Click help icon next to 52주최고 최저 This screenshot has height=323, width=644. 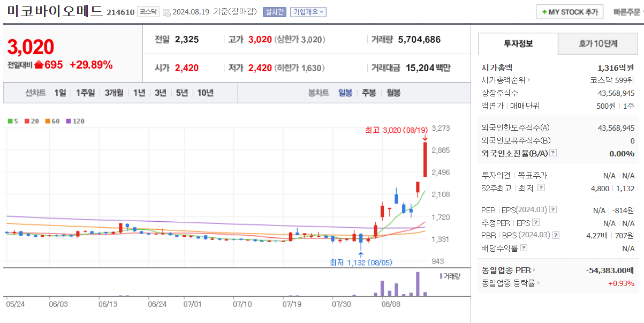541,188
